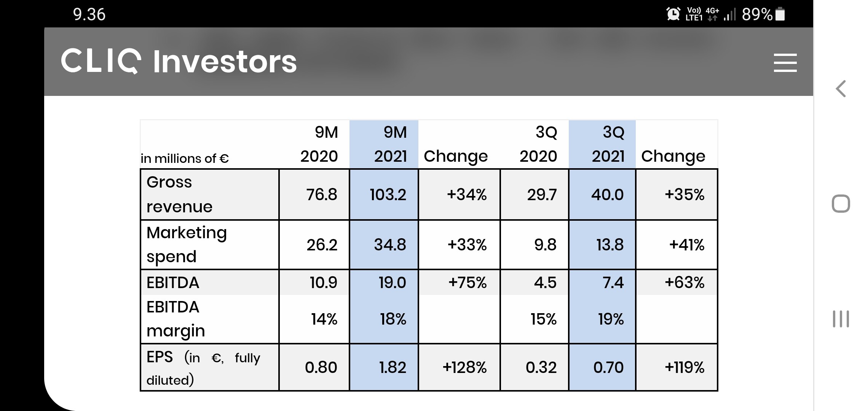Tap the Android back navigation arrow
The width and height of the screenshot is (868, 411).
coord(841,89)
